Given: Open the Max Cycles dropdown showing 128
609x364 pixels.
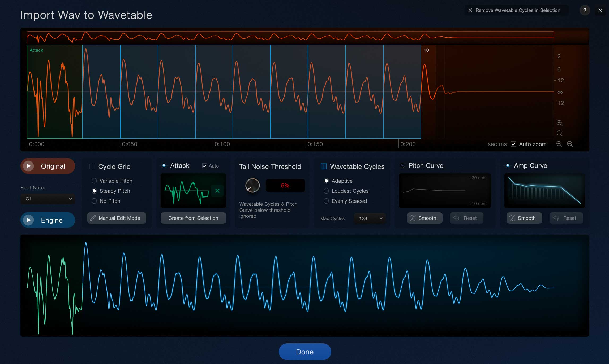Looking at the screenshot, I should click(369, 218).
